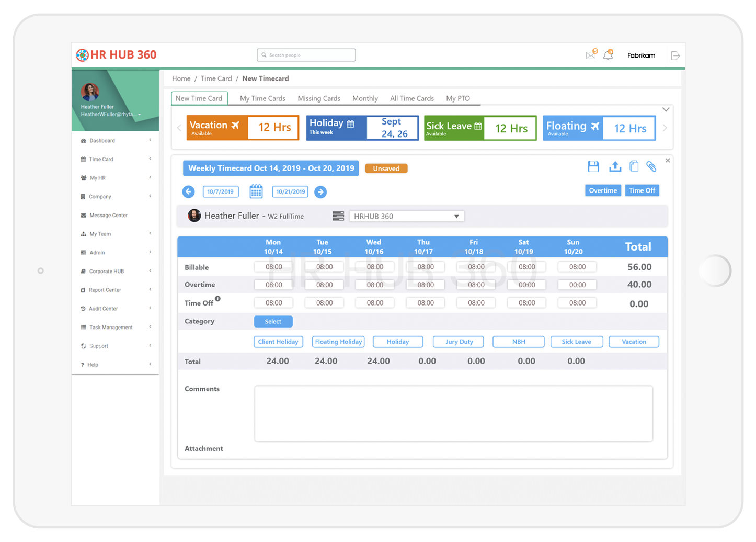Click the Unsaved status badge

coord(386,168)
